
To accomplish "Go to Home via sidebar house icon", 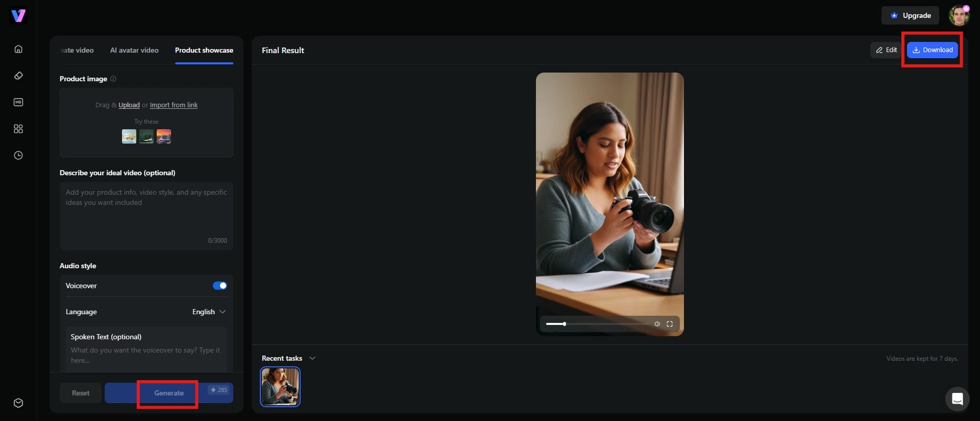I will (18, 49).
